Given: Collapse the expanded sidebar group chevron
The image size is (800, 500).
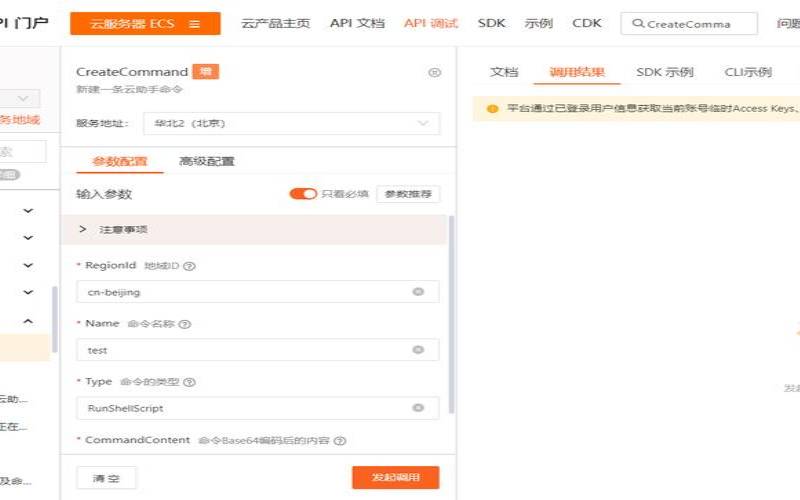Looking at the screenshot, I should click(28, 321).
